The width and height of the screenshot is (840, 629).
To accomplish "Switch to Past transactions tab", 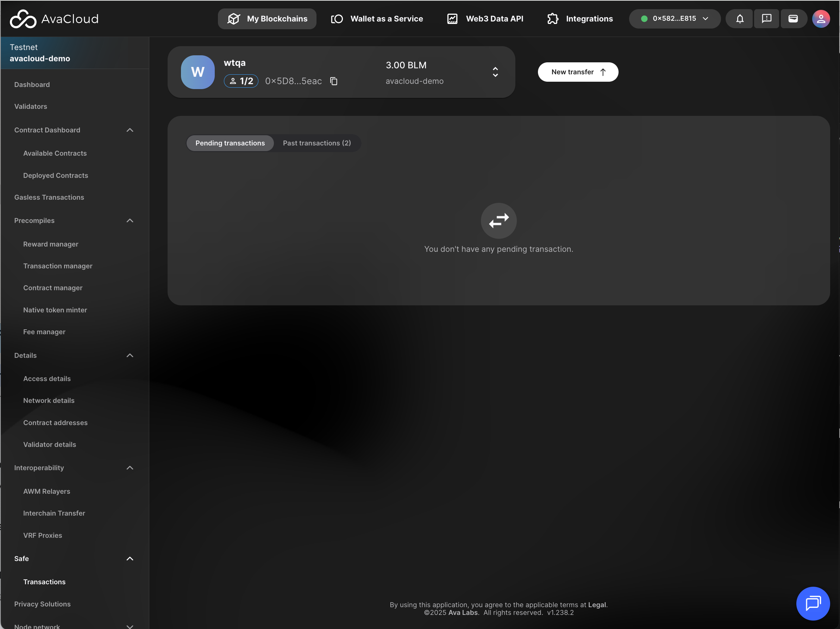I will pos(316,143).
